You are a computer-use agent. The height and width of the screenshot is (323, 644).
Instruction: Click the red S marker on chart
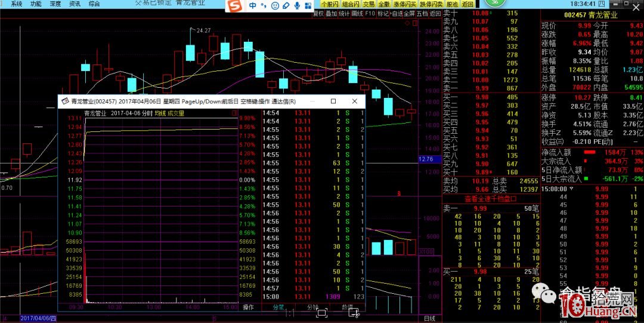[x=398, y=193]
